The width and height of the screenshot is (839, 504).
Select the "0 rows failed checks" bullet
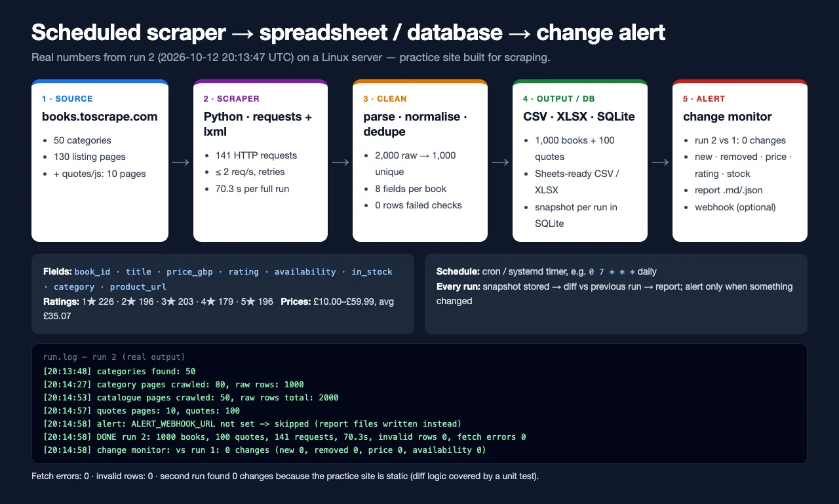(x=418, y=205)
